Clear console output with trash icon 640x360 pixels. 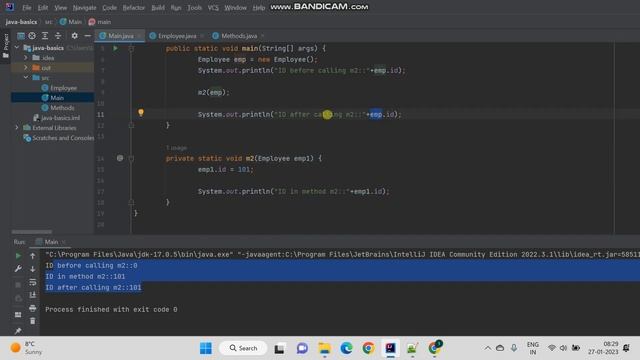pyautogui.click(x=33, y=321)
